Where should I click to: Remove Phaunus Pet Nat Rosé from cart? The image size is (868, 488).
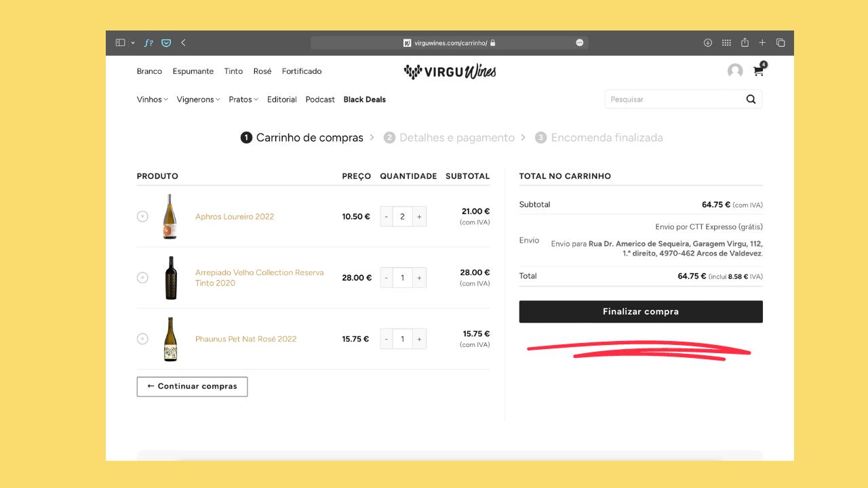click(x=142, y=338)
